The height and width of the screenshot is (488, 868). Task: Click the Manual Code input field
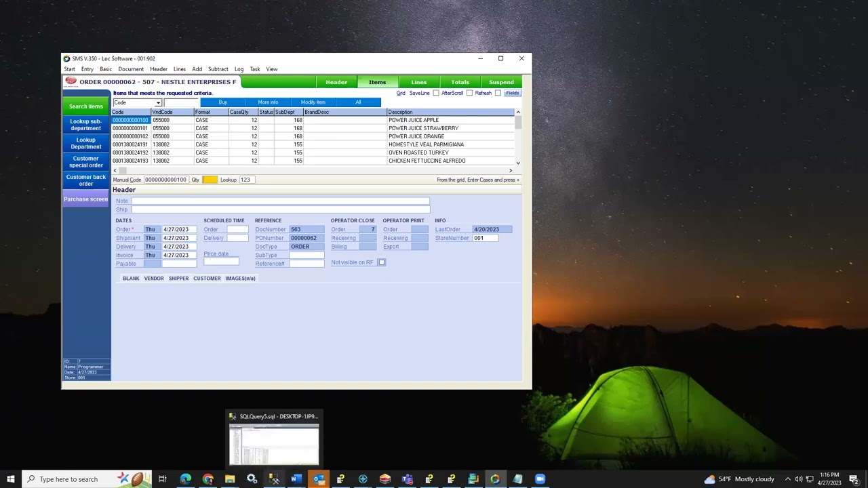pos(165,180)
